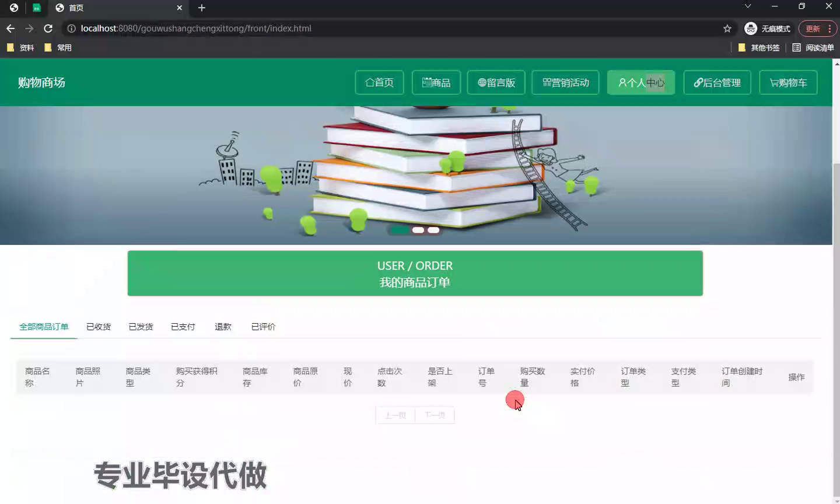Viewport: 840px width, 504px height.
Task: Open the 首页 home navigation button
Action: coord(379,82)
